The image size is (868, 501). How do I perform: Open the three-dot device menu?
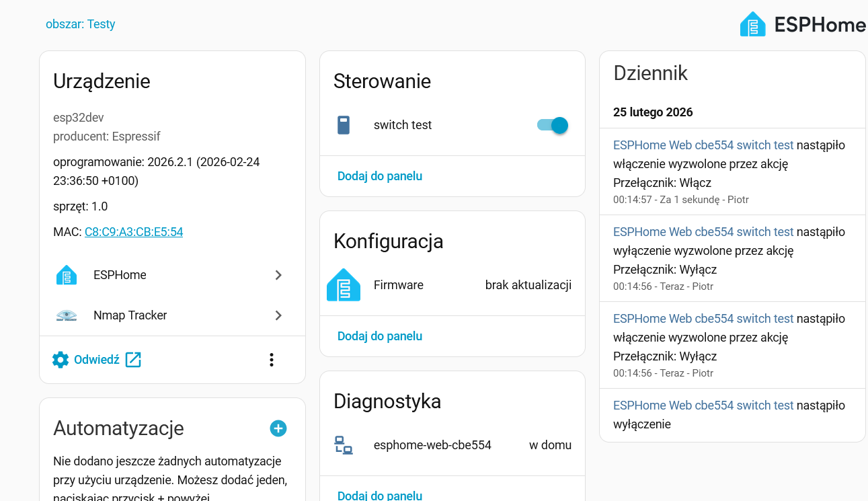(272, 360)
